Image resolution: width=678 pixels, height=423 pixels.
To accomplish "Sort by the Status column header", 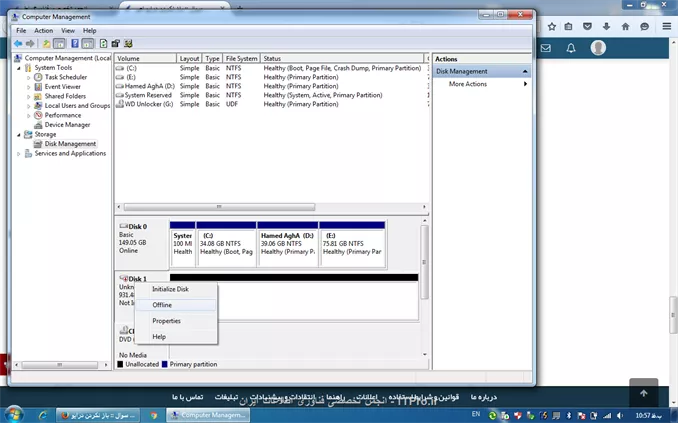I will [342, 58].
